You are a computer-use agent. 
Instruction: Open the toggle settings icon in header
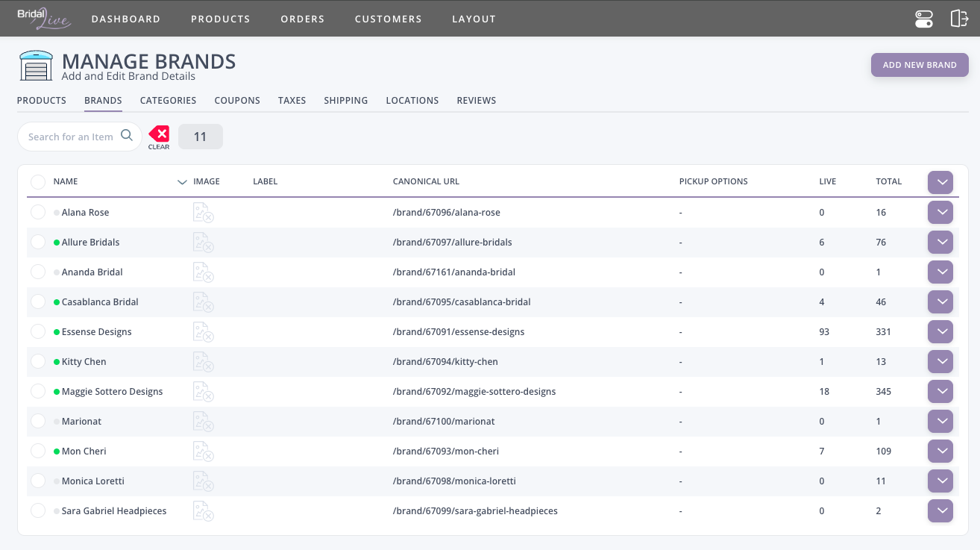coord(924,19)
